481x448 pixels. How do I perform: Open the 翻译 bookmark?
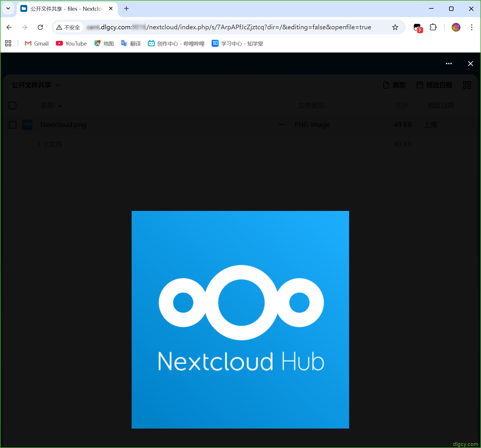pyautogui.click(x=131, y=44)
